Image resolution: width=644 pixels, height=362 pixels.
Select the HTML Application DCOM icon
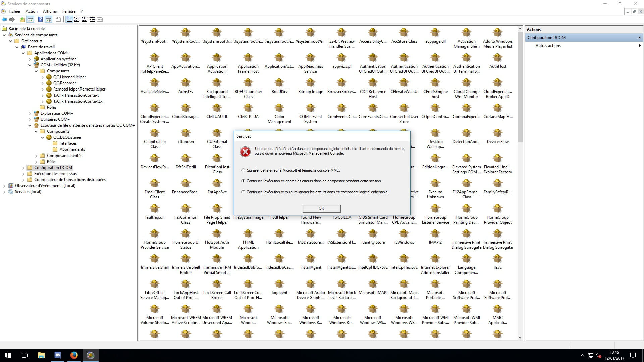[248, 239]
